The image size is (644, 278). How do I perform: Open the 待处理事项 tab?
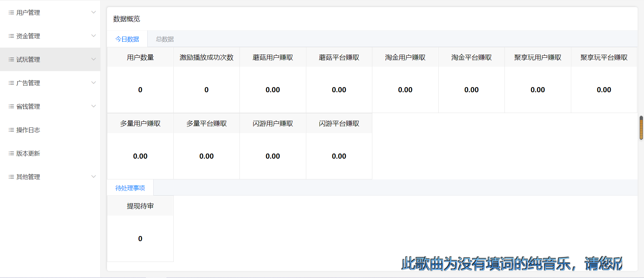[130, 188]
